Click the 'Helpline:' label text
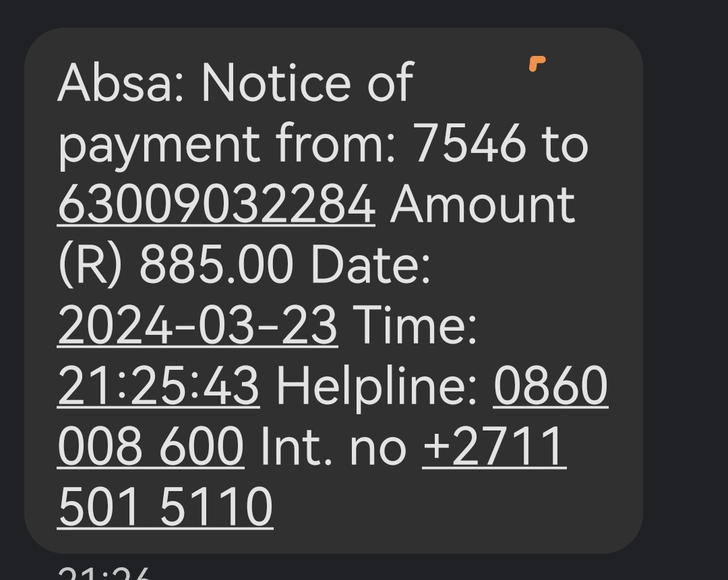The height and width of the screenshot is (580, 728). 377,387
